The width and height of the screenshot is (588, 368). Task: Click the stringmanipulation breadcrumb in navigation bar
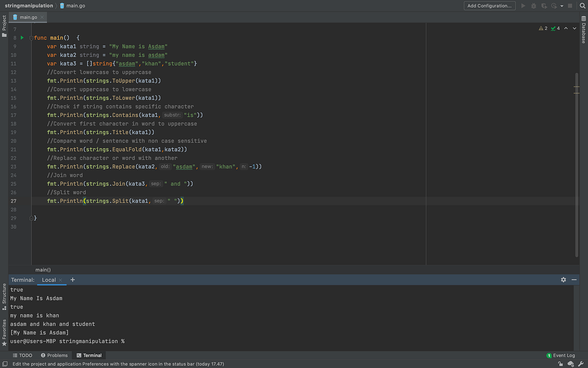click(29, 6)
